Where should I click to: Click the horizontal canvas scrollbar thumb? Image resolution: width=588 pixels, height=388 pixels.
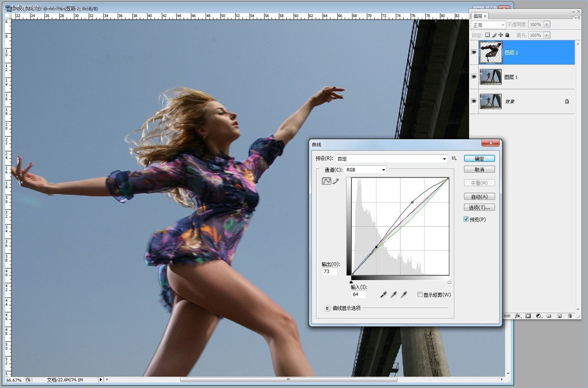click(288, 379)
